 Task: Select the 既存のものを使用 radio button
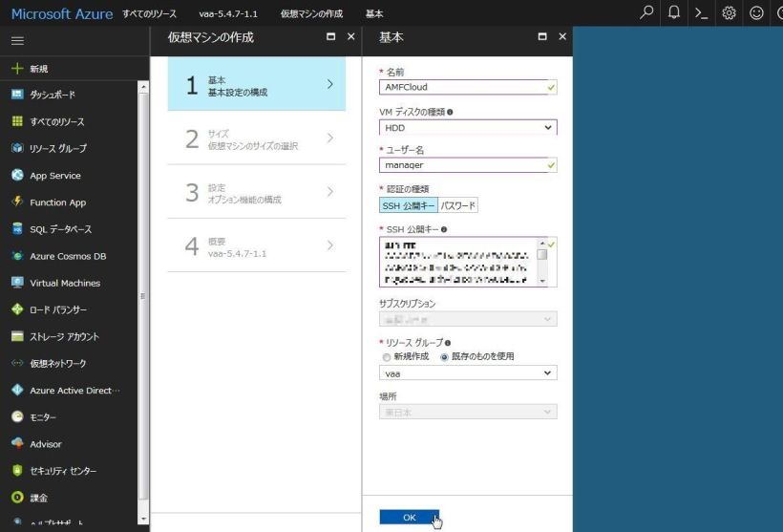click(x=444, y=356)
